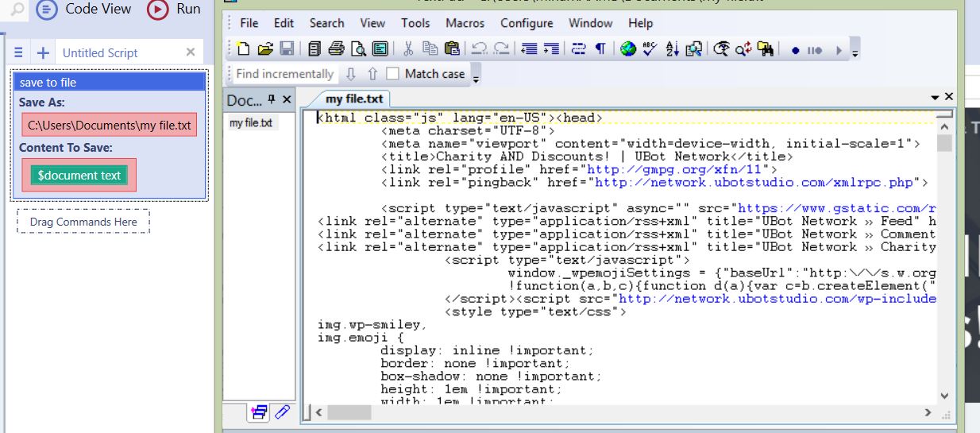The width and height of the screenshot is (980, 433).
Task: Paste using the clipboard toolbar icon
Action: coord(452,49)
